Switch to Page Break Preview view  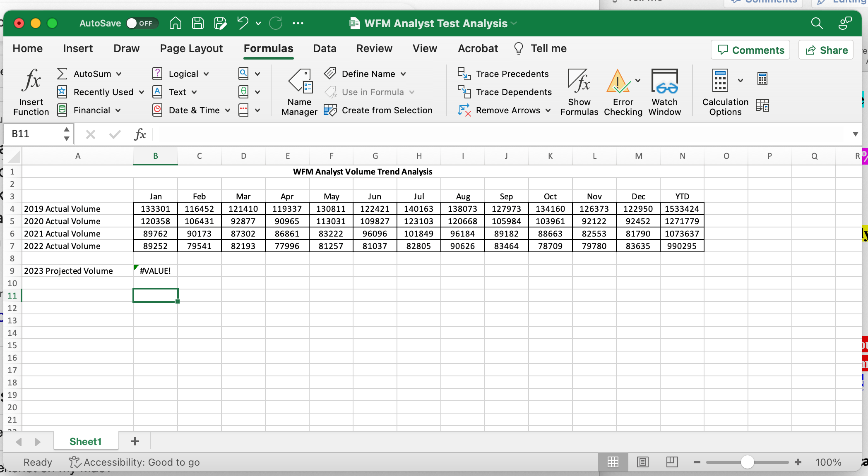(x=672, y=462)
